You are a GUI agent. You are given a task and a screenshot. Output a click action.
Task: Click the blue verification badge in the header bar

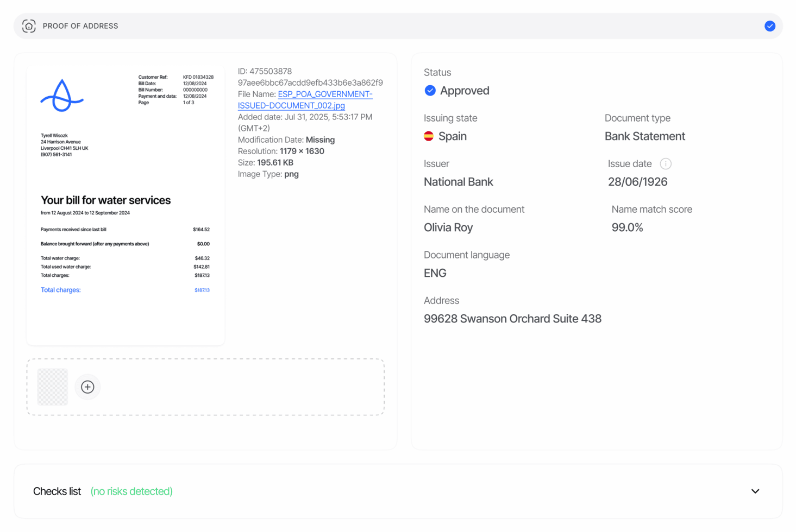click(x=770, y=26)
